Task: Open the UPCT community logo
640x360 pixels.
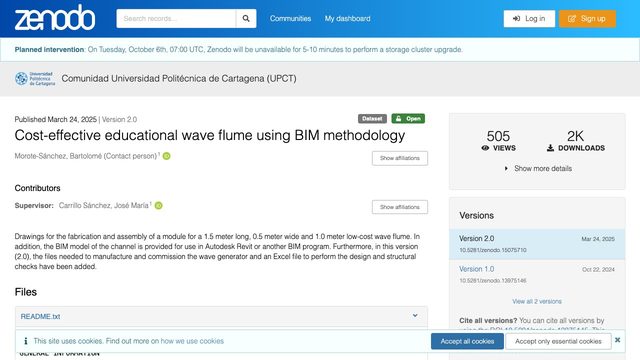Action: point(35,78)
